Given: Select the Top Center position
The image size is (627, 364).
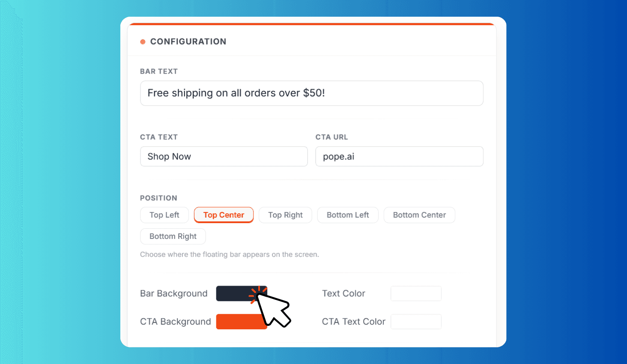Looking at the screenshot, I should [224, 215].
